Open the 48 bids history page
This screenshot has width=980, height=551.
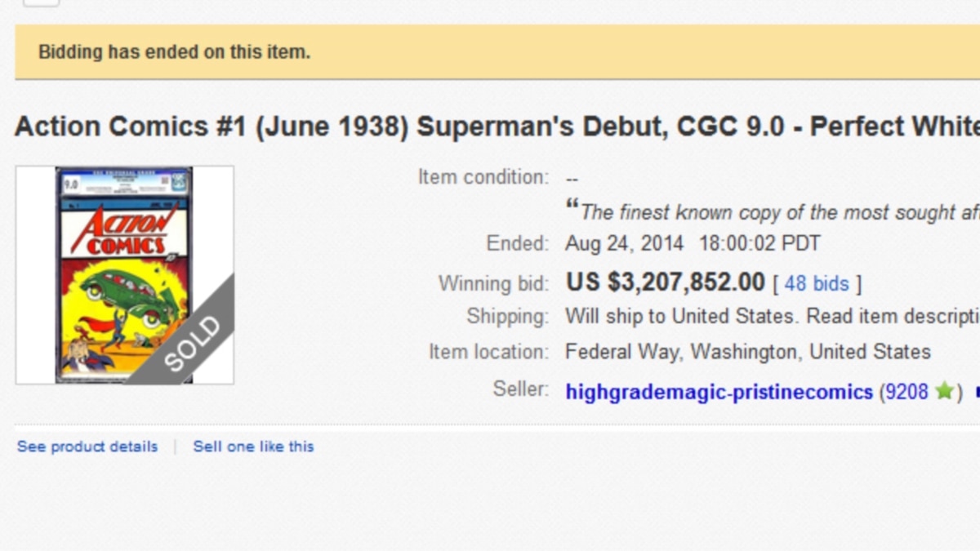(x=816, y=283)
